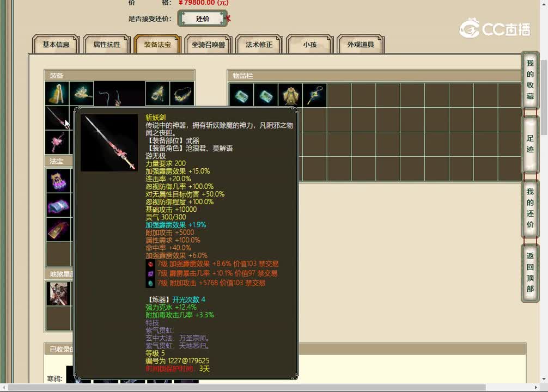Click the 附加毒攻击几率 +3.3% text

pyautogui.click(x=180, y=315)
